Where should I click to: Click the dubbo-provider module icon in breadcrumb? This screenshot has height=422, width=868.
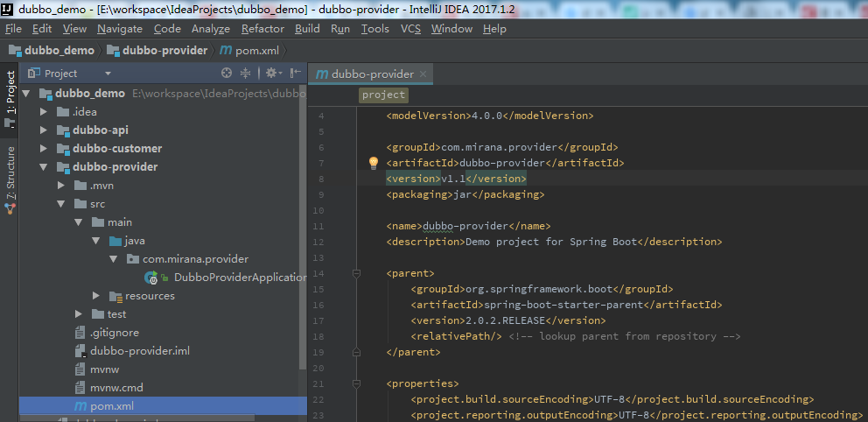pyautogui.click(x=113, y=51)
